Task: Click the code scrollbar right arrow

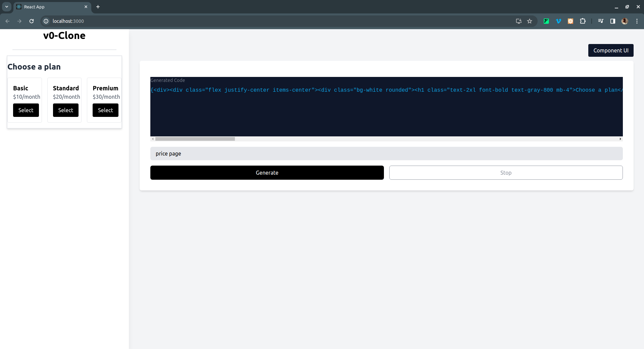Action: point(621,139)
